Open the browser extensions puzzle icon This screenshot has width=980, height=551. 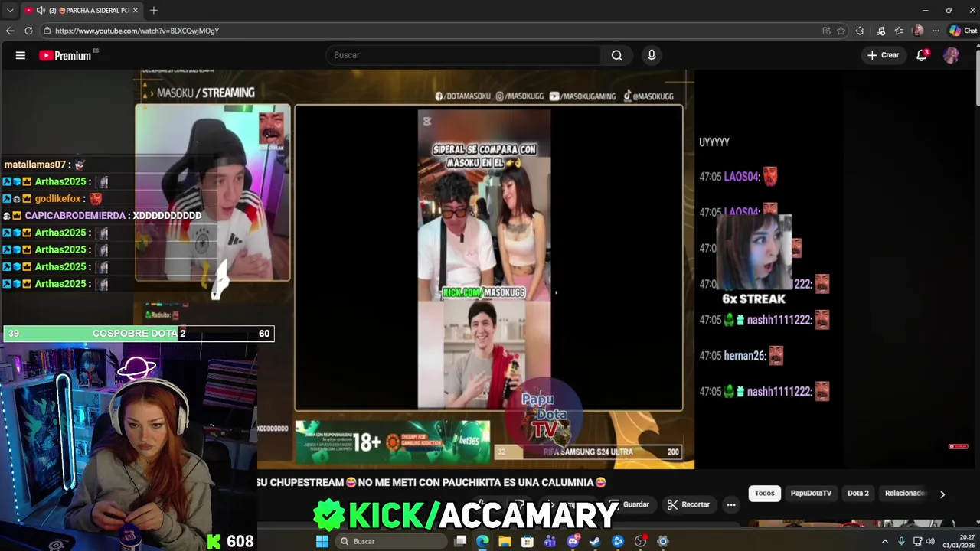pos(860,31)
